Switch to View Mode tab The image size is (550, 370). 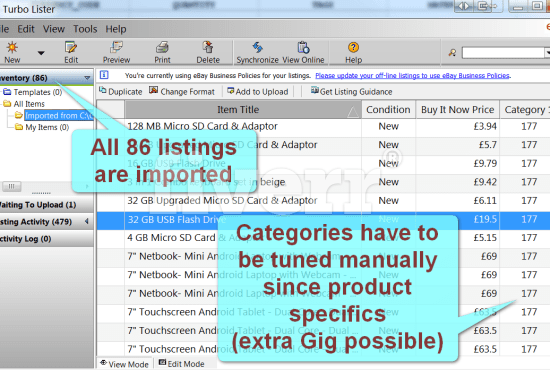(124, 364)
